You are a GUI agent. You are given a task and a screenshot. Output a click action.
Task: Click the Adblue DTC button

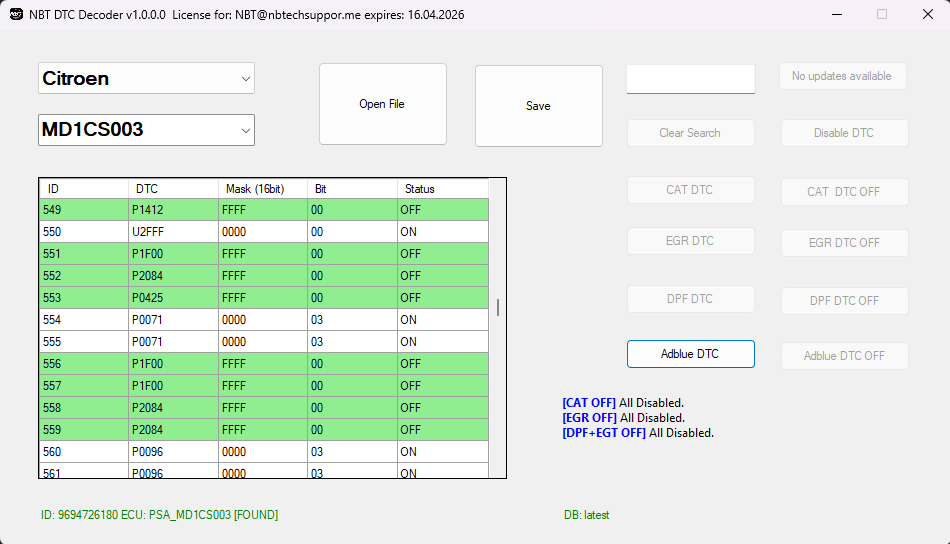pos(691,354)
